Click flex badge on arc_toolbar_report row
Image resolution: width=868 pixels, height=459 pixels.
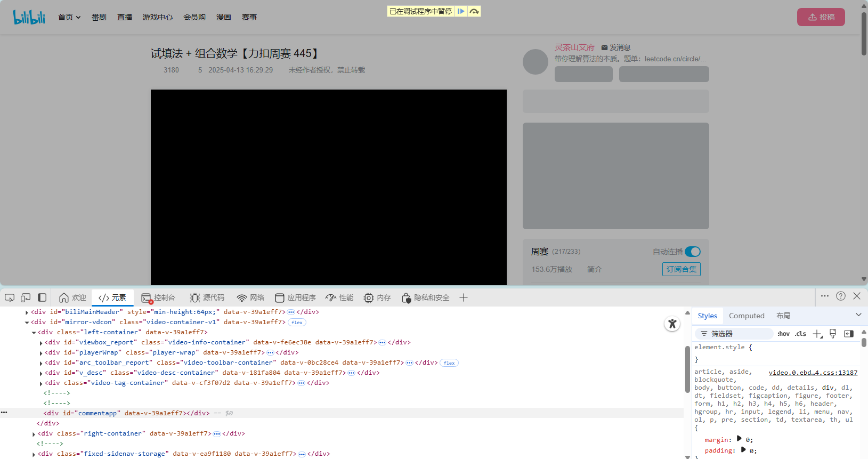click(449, 363)
